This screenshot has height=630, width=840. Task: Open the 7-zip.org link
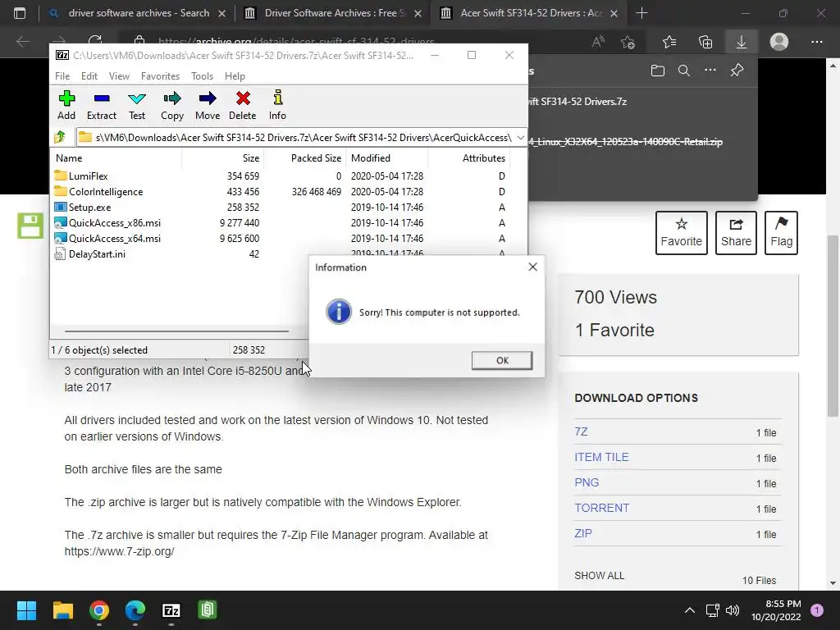pos(119,551)
